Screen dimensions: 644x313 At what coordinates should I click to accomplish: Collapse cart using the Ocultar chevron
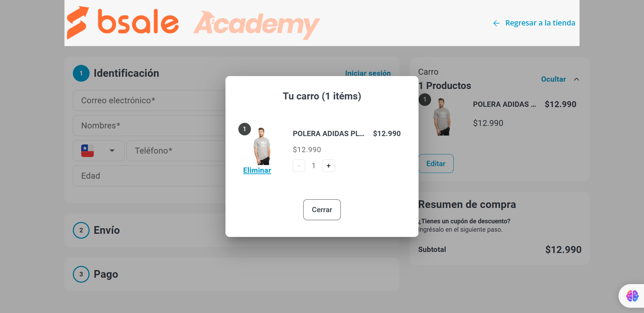click(577, 79)
